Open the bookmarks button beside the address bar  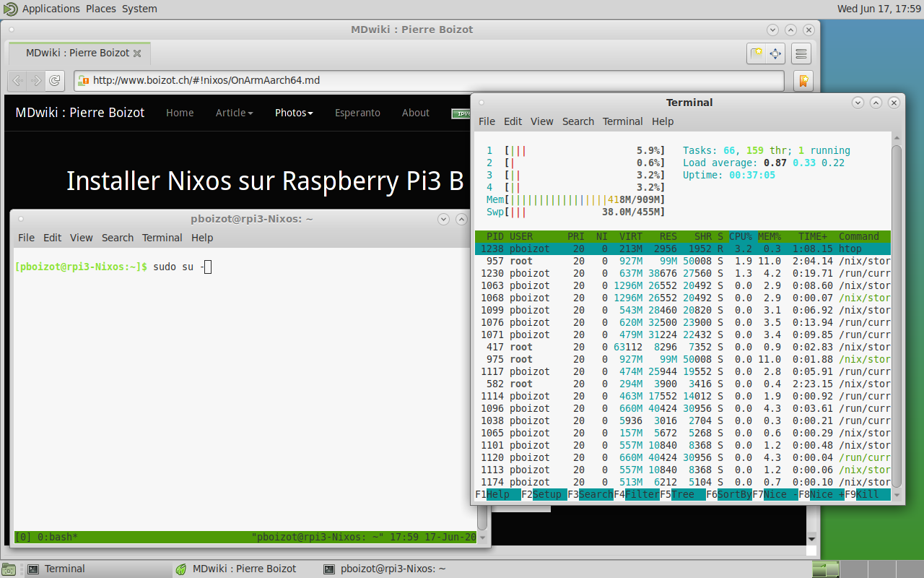pos(802,80)
